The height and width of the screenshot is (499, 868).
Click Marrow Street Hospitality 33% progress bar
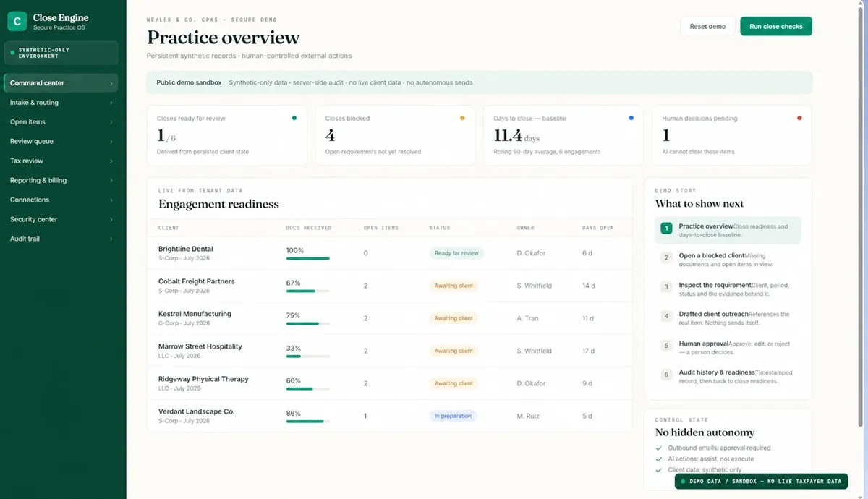click(x=308, y=356)
